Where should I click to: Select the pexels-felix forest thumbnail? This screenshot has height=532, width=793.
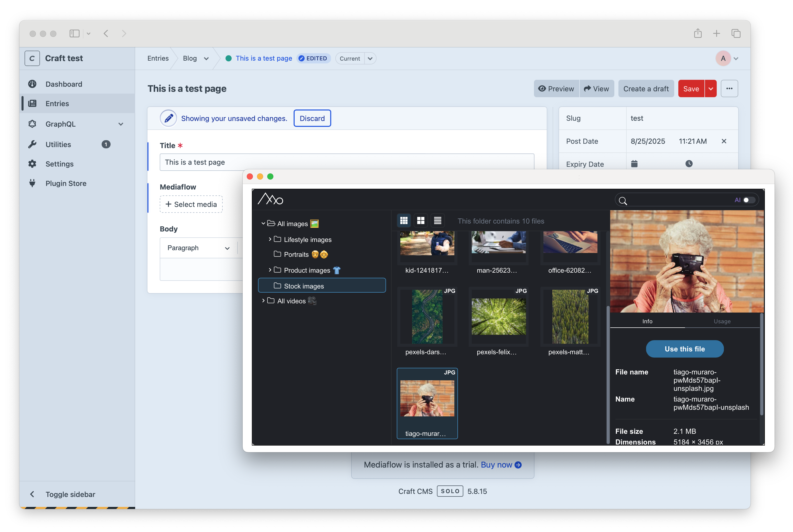498,317
